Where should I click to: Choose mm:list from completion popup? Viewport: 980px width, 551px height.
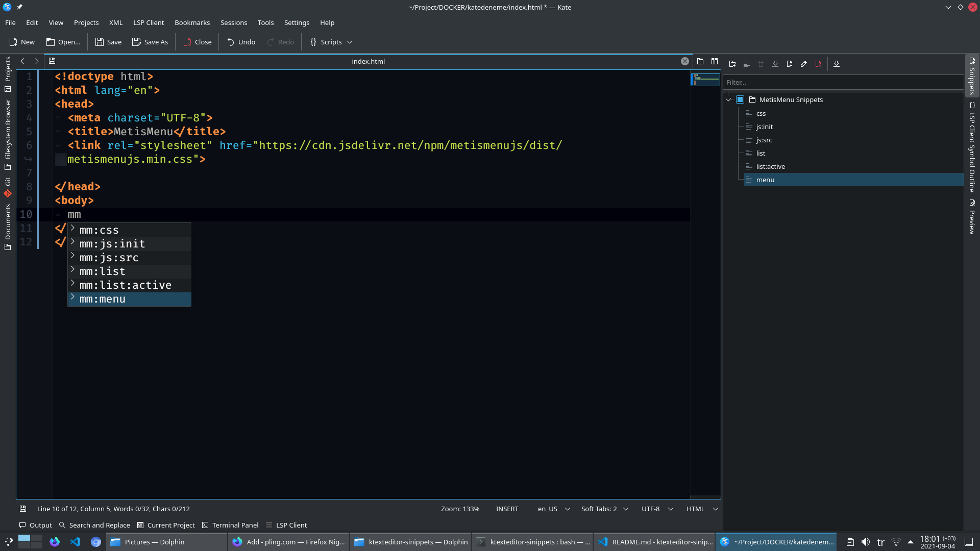[130, 271]
